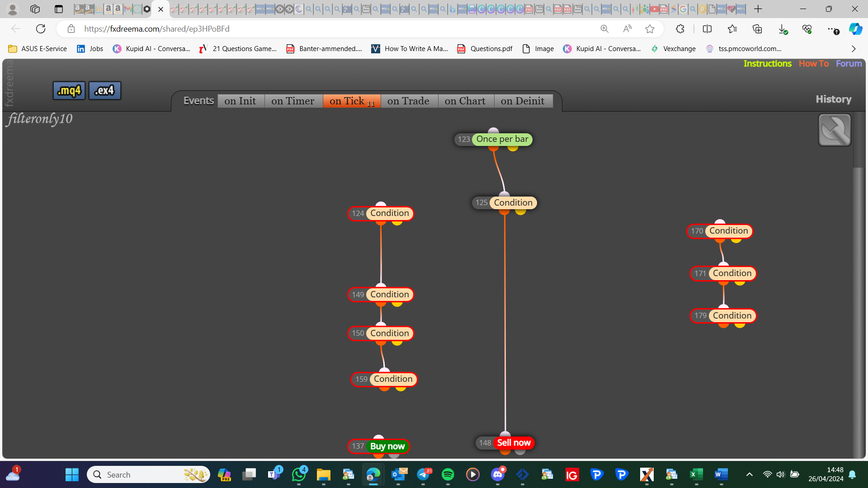
Task: Open the on Chart tab
Action: (x=466, y=101)
